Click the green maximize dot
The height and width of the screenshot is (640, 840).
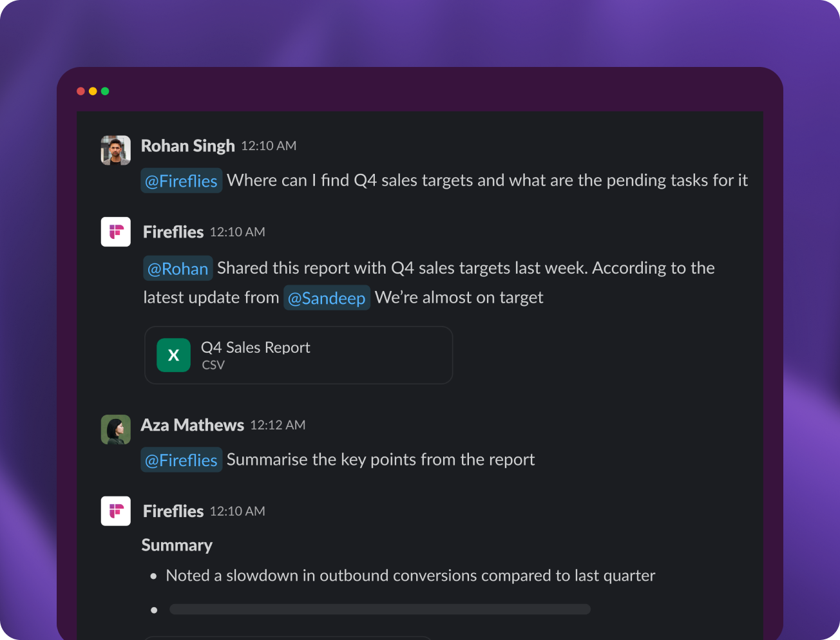tap(105, 91)
